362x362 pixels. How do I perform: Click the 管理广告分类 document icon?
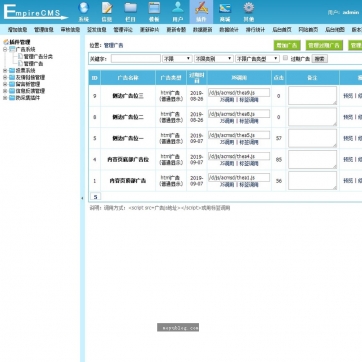(x=20, y=56)
